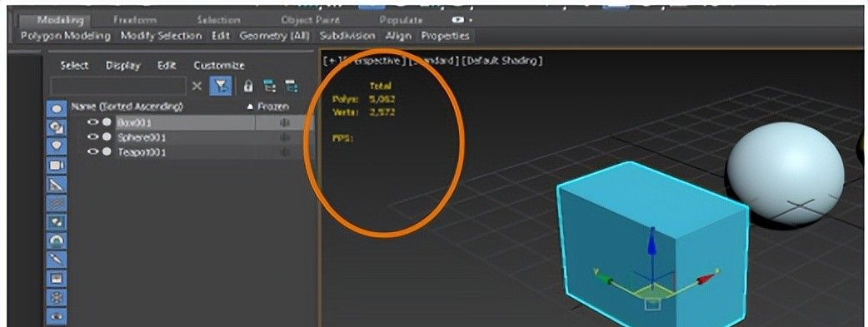868x327 pixels.
Task: Click the Scene Explorer search field
Action: click(118, 86)
